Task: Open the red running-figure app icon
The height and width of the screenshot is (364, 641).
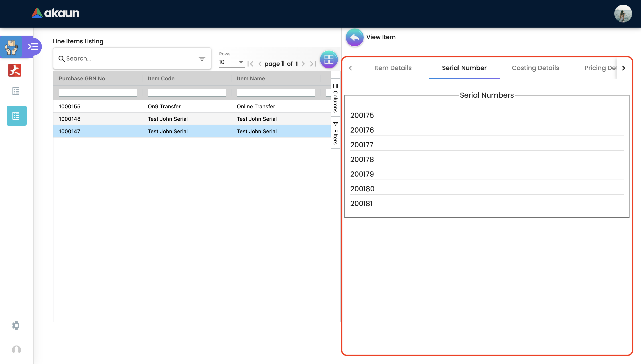Action: (x=15, y=70)
